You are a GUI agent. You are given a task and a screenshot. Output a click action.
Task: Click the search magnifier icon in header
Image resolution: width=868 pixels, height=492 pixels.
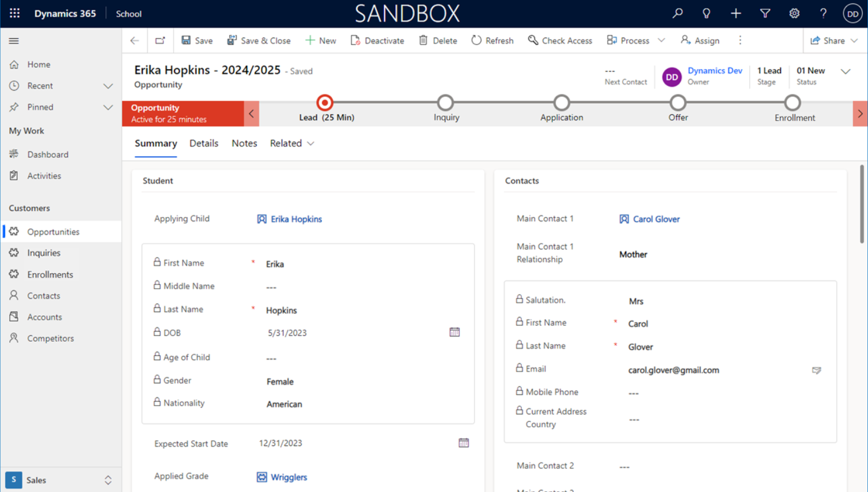click(x=677, y=13)
